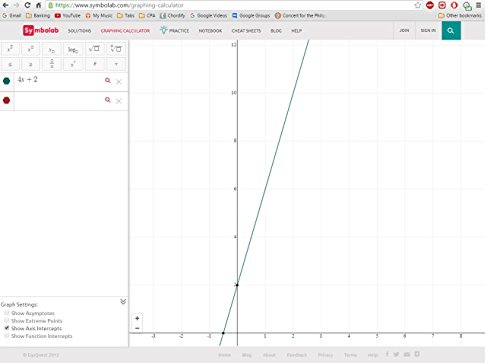Click the Opera extension icon

coord(454,5)
